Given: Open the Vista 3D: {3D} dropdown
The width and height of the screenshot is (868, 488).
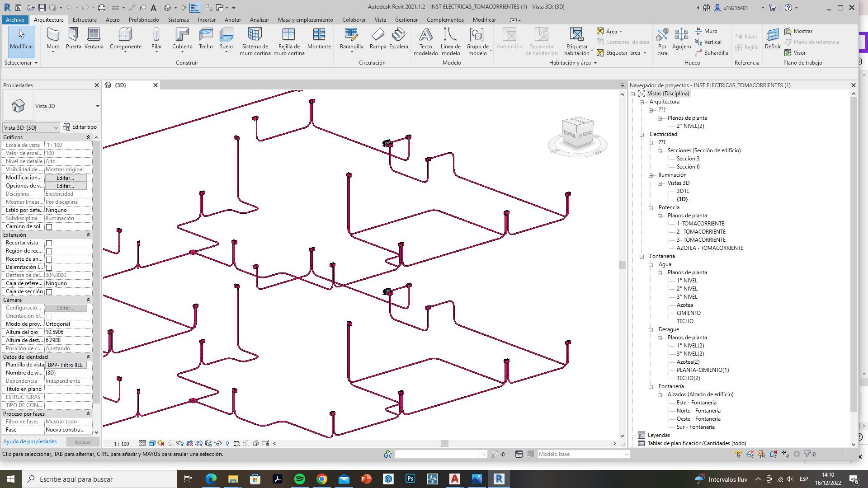Looking at the screenshot, I should (x=31, y=127).
